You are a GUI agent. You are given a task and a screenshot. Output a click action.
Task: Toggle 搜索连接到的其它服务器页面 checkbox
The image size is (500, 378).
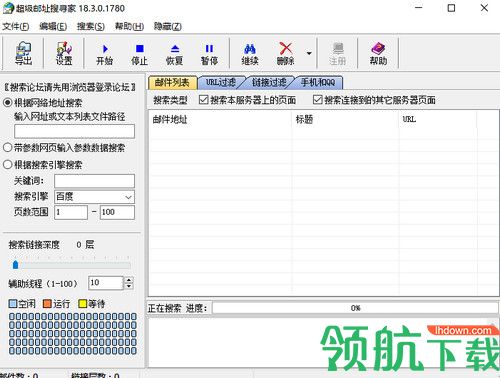click(x=317, y=100)
